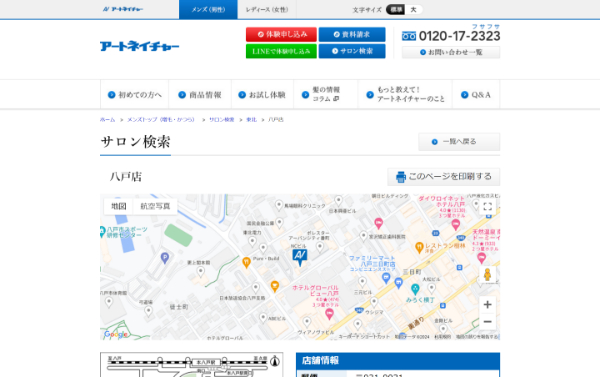Screen dimensions: 600x377
Task: Switch map to 航空写真 view
Action: tap(155, 206)
